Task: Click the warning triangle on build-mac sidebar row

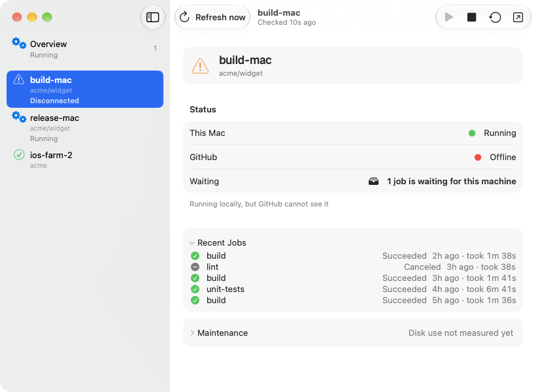Action: pos(19,80)
